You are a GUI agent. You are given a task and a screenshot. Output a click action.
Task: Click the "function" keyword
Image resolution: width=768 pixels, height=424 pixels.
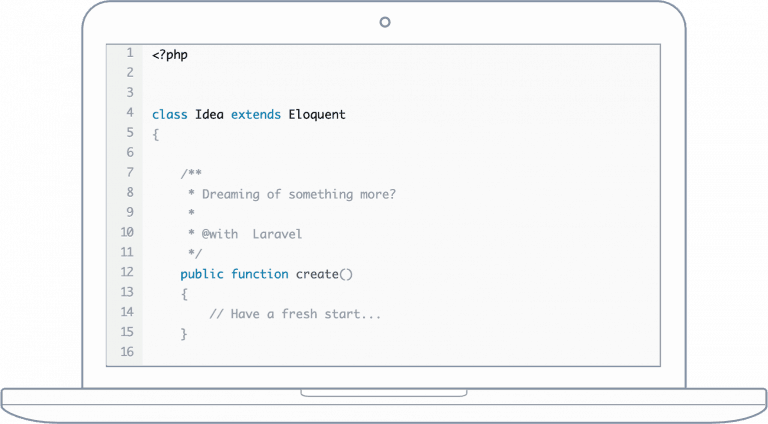point(260,274)
